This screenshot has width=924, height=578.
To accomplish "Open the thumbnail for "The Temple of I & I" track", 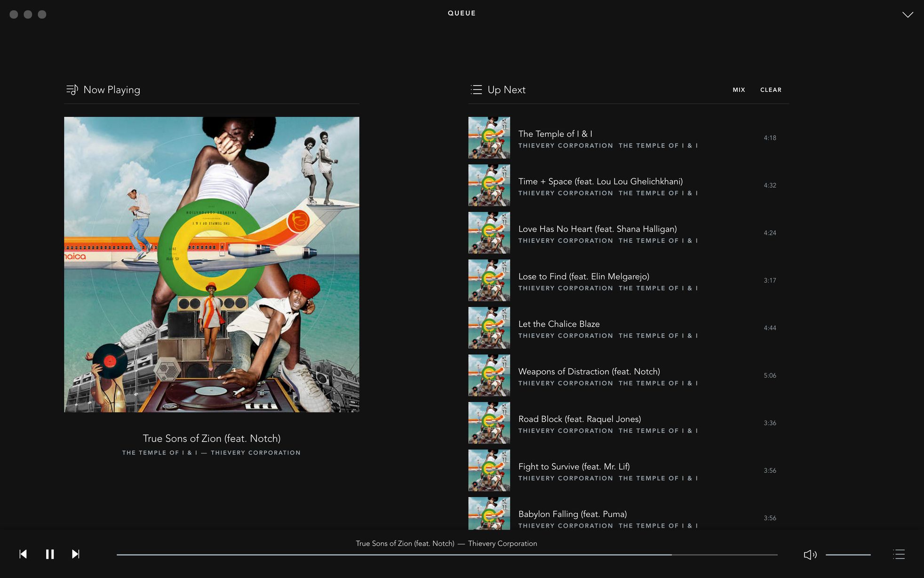I will pos(489,138).
